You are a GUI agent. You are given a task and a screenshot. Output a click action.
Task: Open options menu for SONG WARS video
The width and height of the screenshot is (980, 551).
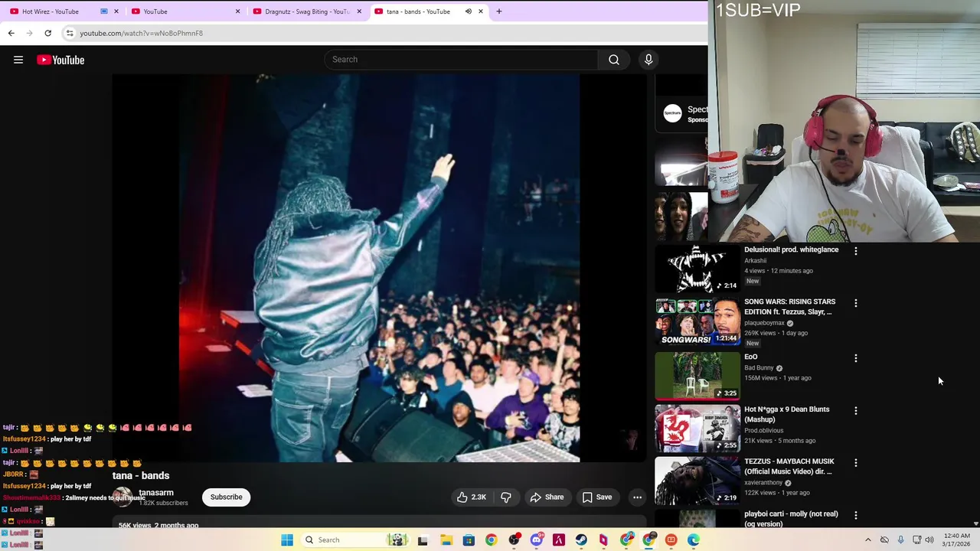coord(856,303)
